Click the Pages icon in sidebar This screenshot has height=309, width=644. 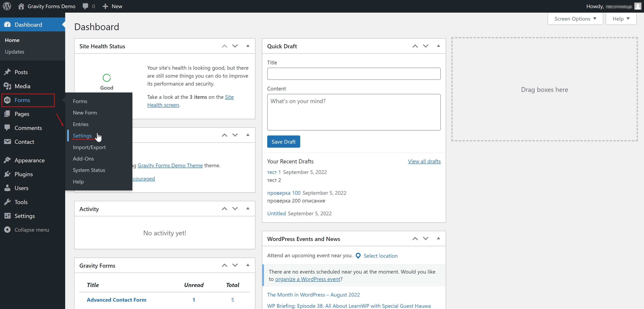coord(7,114)
